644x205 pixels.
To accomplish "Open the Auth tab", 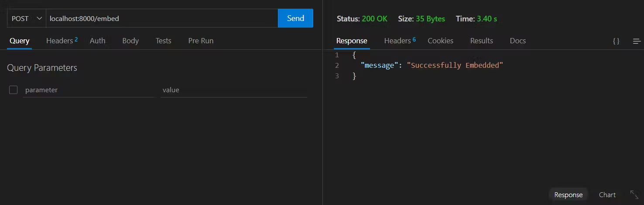I will point(97,41).
